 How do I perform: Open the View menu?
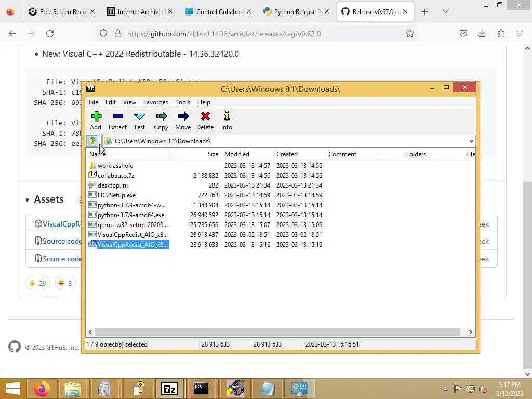tap(129, 102)
